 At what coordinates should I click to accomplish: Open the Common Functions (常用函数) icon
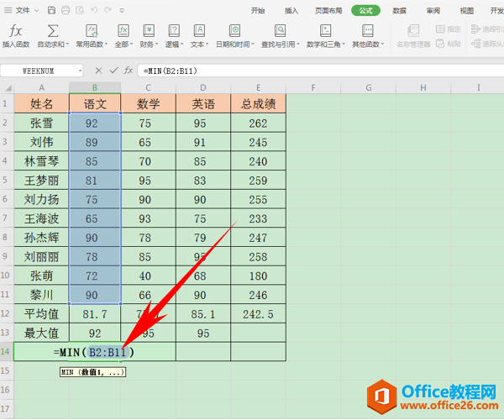pyautogui.click(x=92, y=31)
